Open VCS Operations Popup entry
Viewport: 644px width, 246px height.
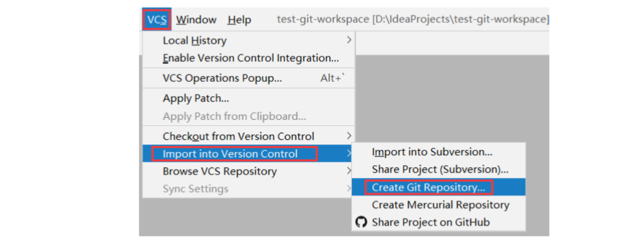pos(222,78)
